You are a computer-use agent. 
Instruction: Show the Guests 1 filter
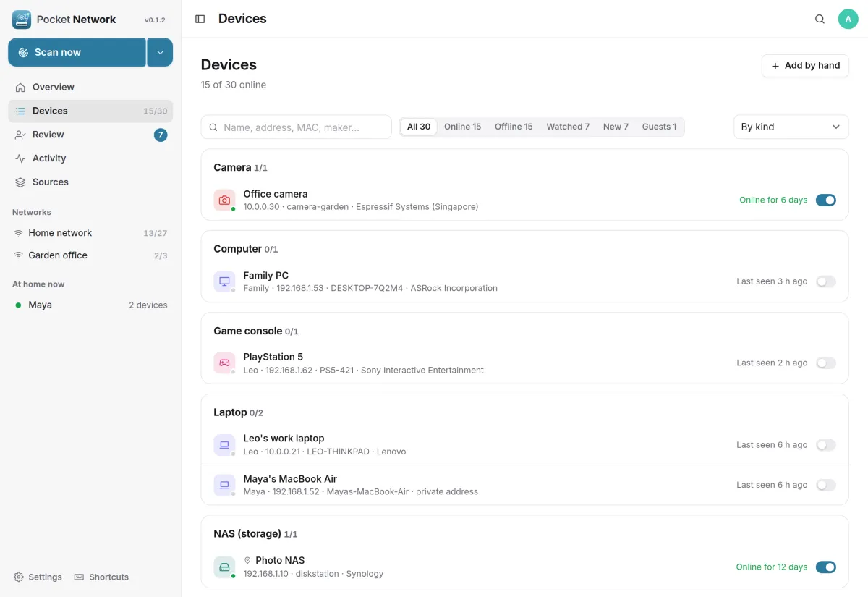(x=659, y=127)
